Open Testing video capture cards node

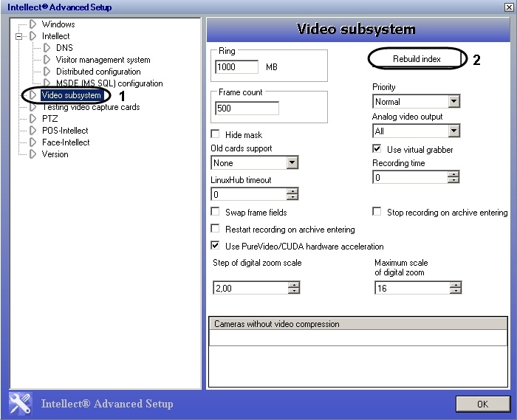(x=91, y=107)
